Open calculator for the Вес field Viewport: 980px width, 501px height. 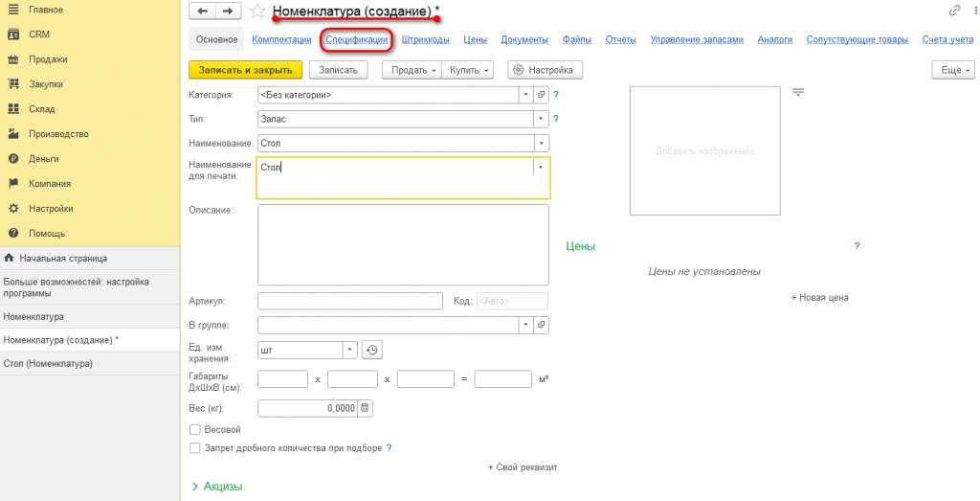(x=366, y=408)
